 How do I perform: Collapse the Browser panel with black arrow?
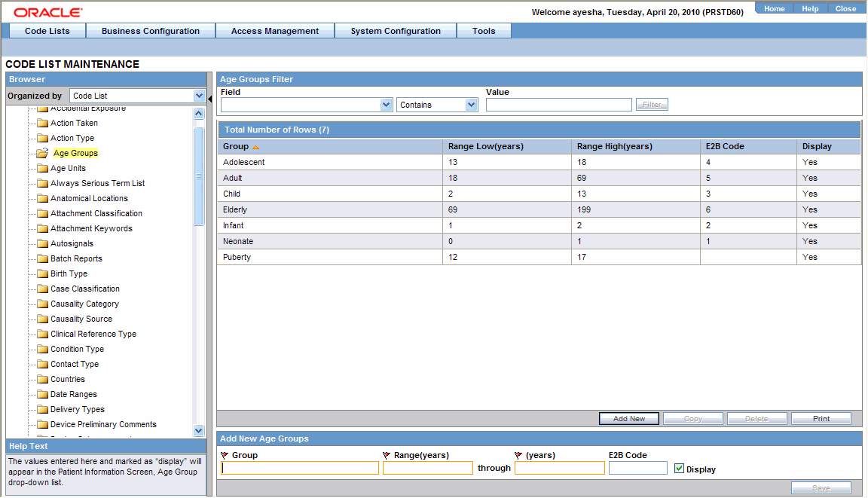pos(209,99)
